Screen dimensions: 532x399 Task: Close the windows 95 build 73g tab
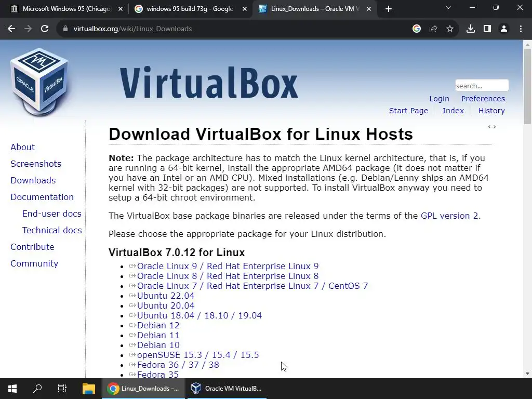(245, 9)
